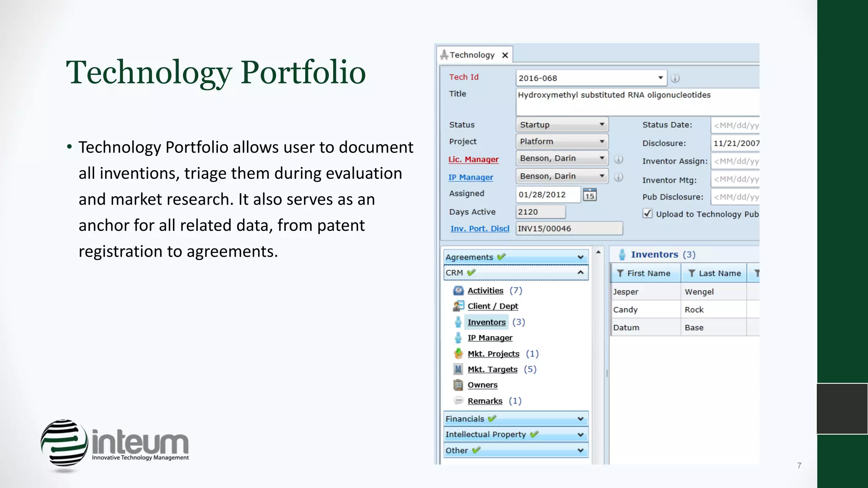Click the Financials green checkmark
Image resolution: width=868 pixels, height=488 pixels.
[492, 419]
